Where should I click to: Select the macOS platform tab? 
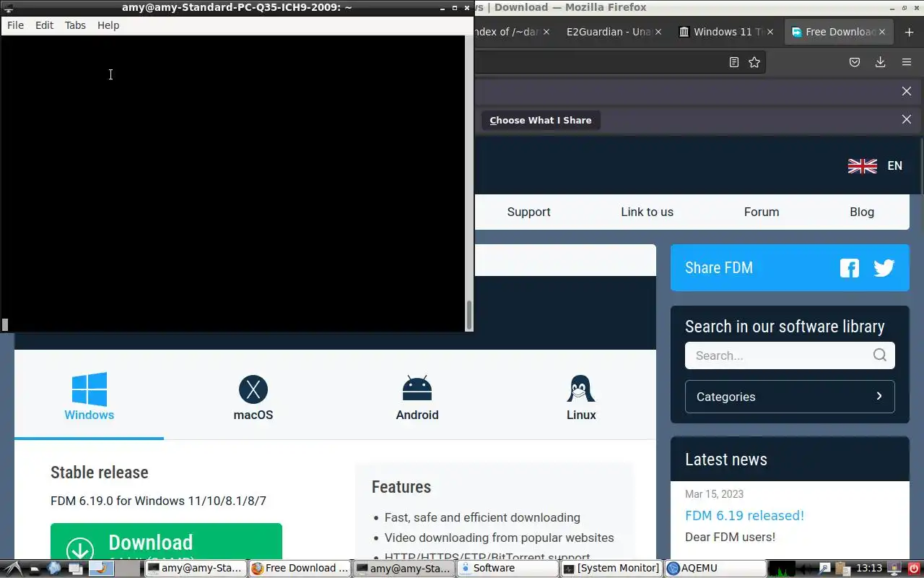253,396
